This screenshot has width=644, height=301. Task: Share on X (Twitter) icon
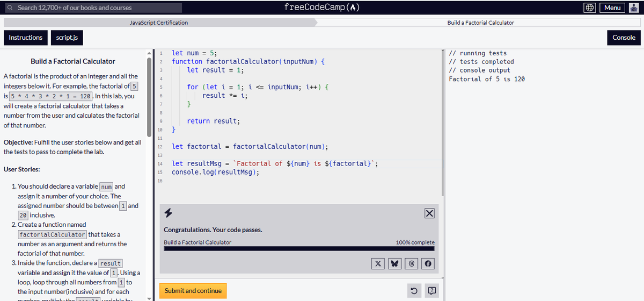tap(377, 263)
